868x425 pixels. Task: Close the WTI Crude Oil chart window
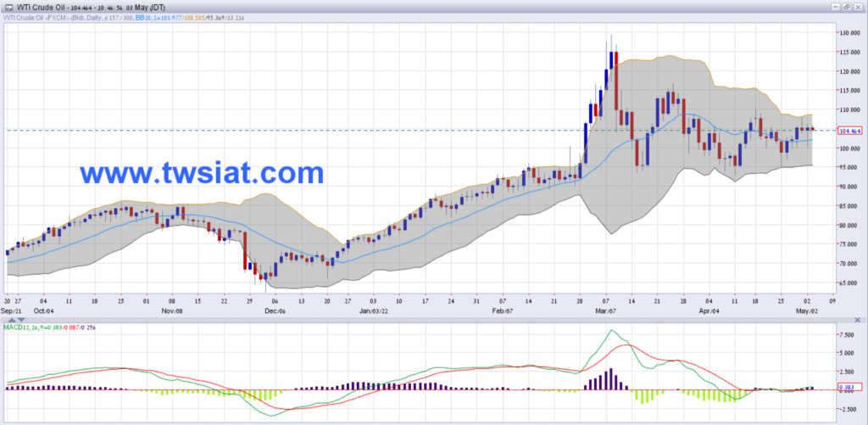point(856,7)
